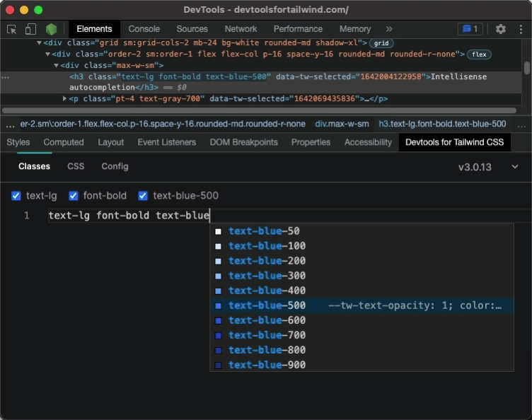Uncheck the font-bold class checkbox
532x420 pixels.
[74, 196]
